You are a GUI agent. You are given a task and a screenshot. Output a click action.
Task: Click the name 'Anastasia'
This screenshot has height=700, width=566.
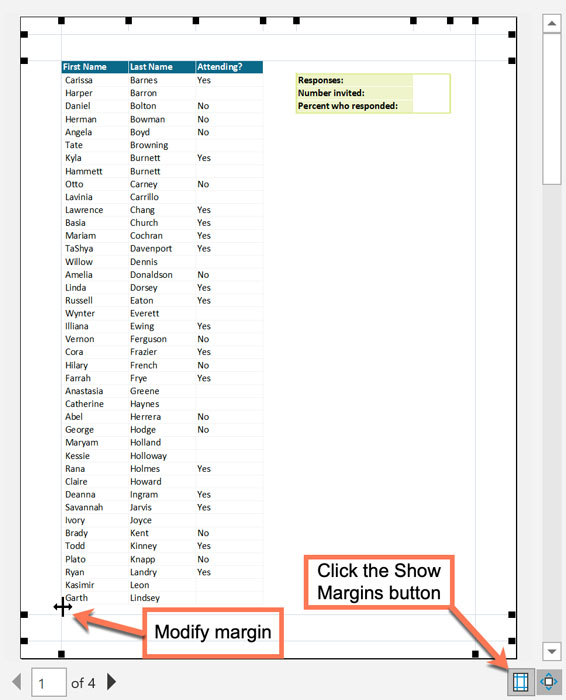[x=84, y=391]
